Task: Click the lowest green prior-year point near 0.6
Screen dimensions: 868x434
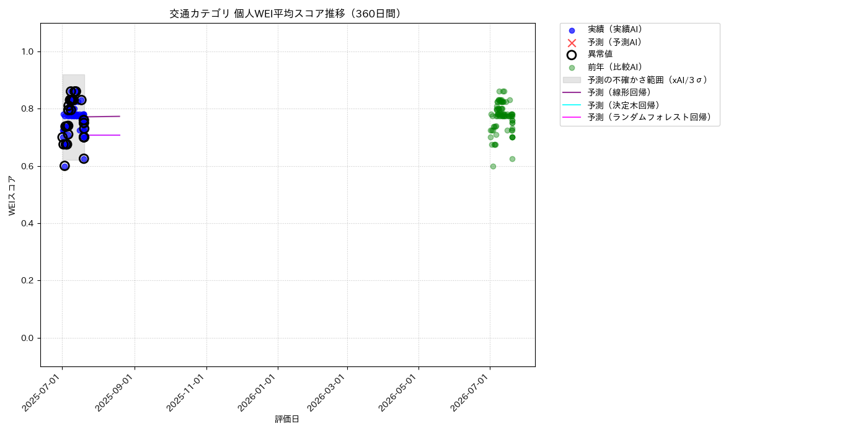Action: 493,166
